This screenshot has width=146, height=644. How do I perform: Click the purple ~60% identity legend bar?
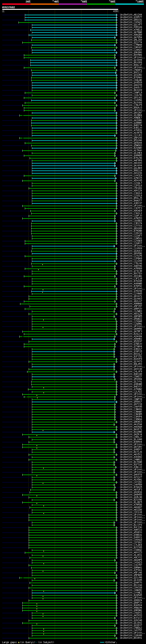pyautogui.click(x=73, y=4)
